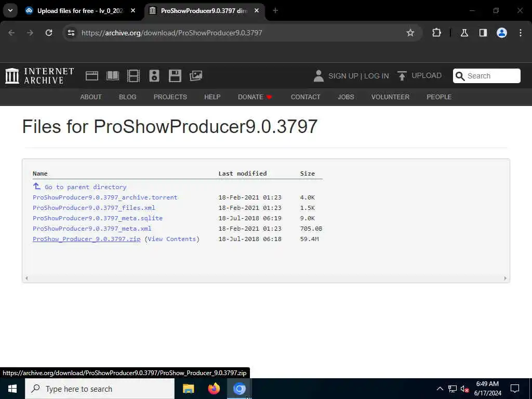The width and height of the screenshot is (532, 399).
Task: Open the Software floppy disk icon
Action: (175, 76)
